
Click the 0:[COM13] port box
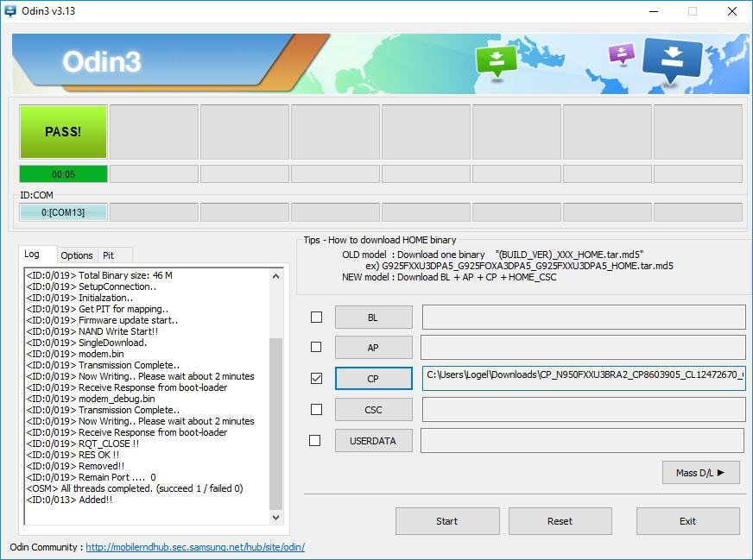(x=63, y=212)
